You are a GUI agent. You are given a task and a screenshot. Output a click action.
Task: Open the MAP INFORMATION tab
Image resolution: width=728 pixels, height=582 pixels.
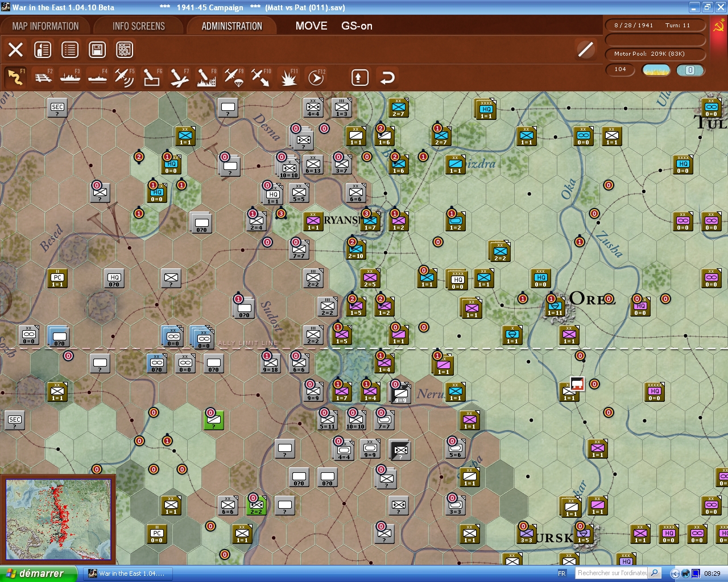[x=45, y=26]
